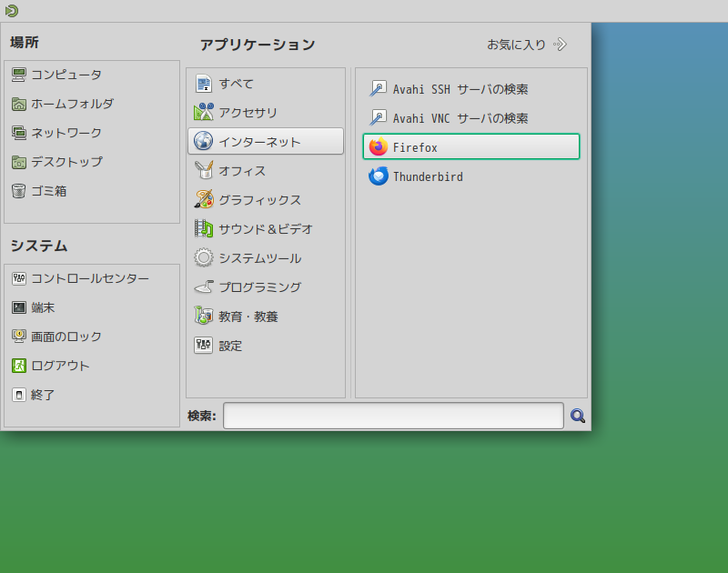The height and width of the screenshot is (573, 728).
Task: Select the インターネット globe icon
Action: (x=203, y=141)
